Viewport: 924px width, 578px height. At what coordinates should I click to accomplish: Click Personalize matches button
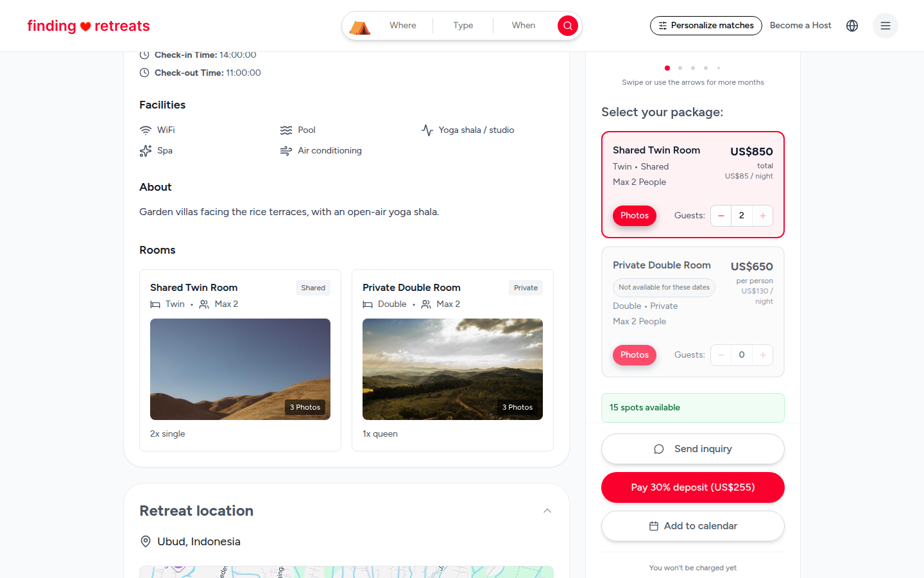(x=706, y=26)
